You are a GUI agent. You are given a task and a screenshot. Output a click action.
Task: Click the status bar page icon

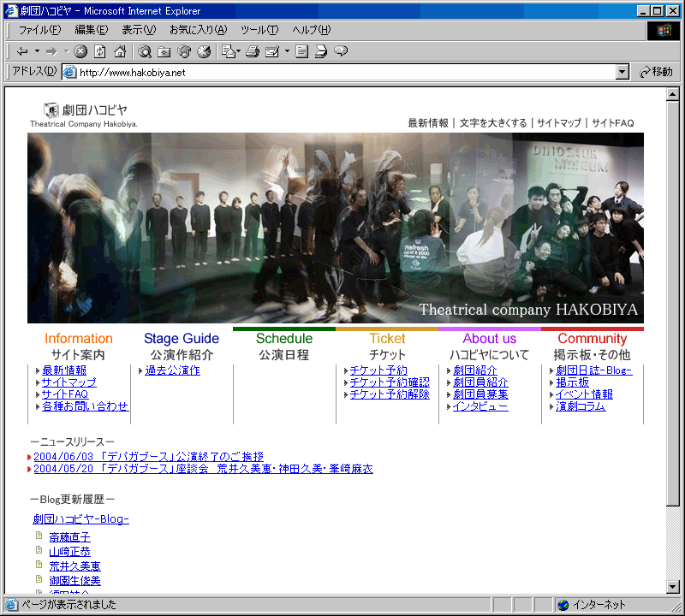click(x=11, y=605)
